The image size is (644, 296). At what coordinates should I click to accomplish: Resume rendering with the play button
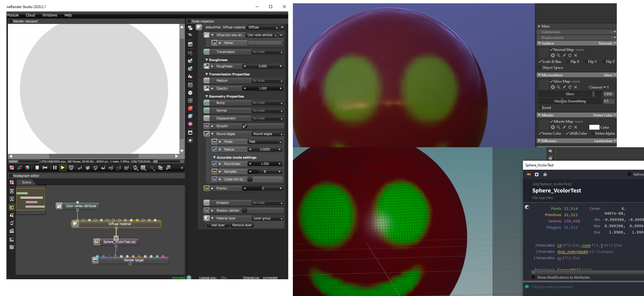pos(62,168)
